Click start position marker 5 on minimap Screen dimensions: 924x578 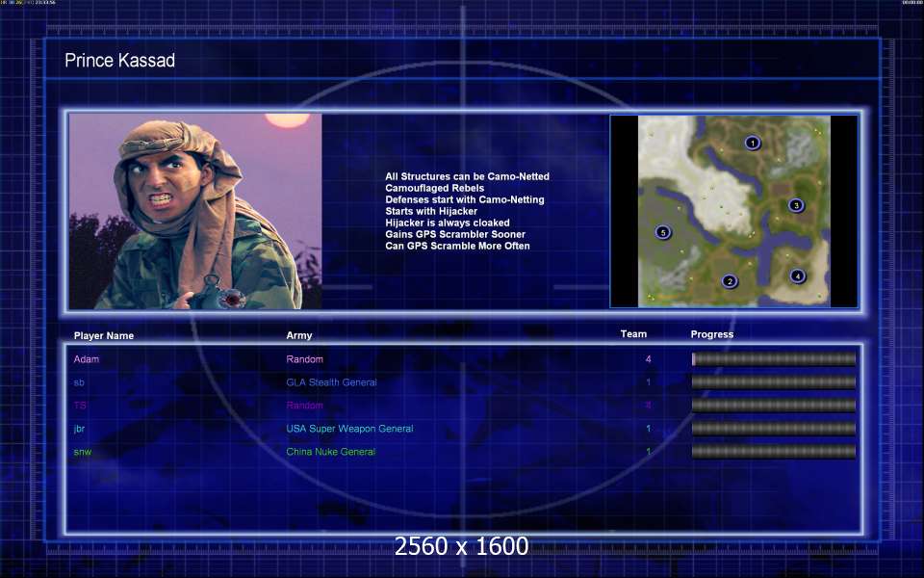coord(663,232)
